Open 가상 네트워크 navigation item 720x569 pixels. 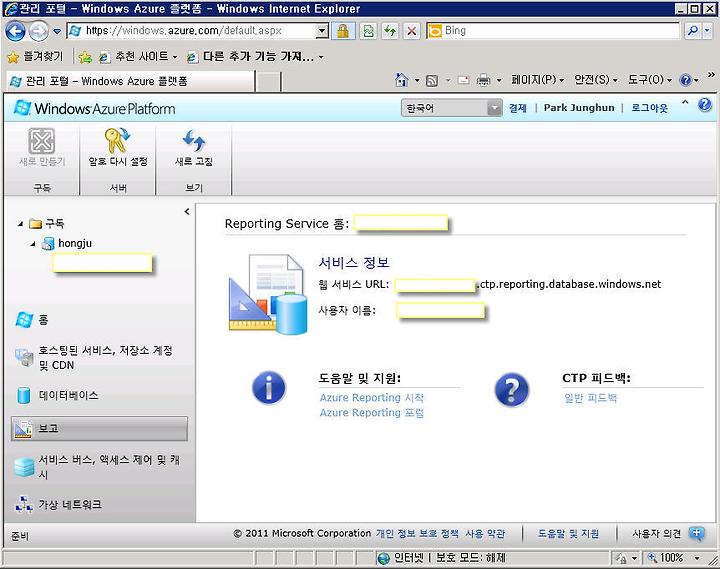(58, 504)
